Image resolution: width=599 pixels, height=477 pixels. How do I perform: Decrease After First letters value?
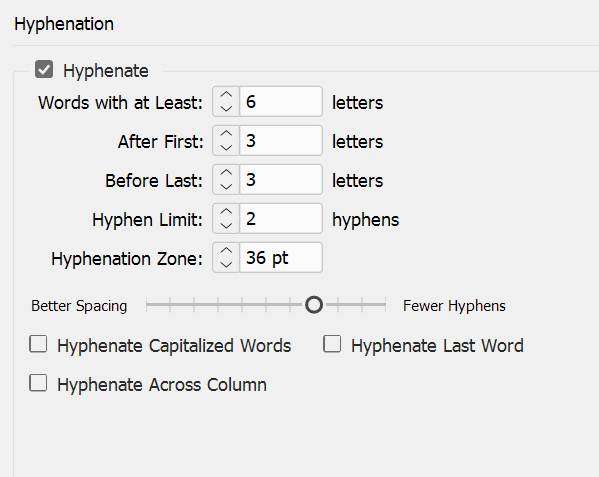[226, 147]
